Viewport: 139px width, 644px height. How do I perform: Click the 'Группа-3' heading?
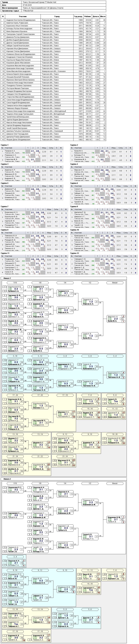pyautogui.click(x=5, y=164)
